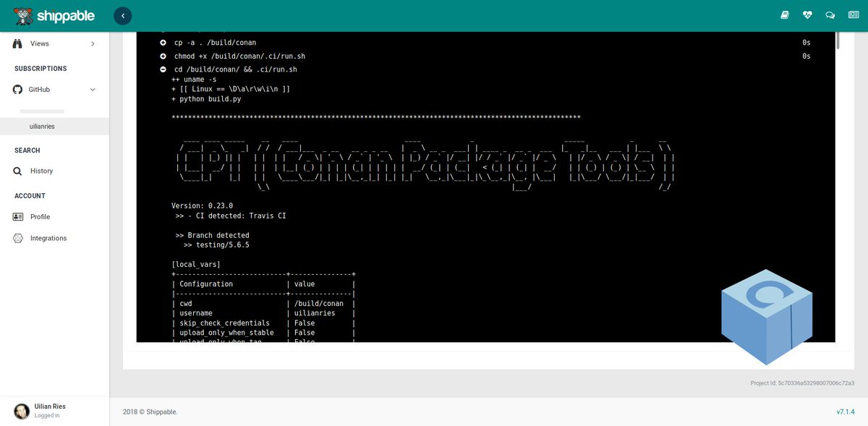Click the 'username' configuration row

pyautogui.click(x=263, y=313)
